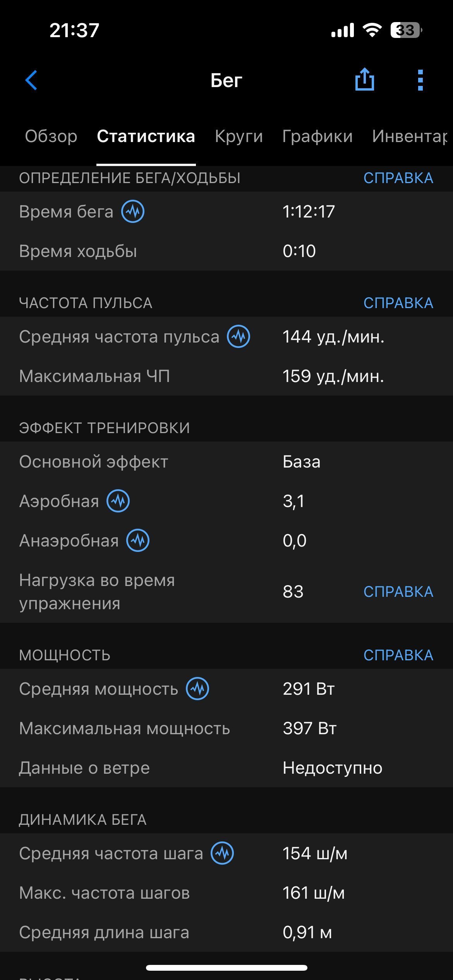This screenshot has width=453, height=980.
Task: Open СПРАВКА for Частота пульса
Action: (398, 303)
